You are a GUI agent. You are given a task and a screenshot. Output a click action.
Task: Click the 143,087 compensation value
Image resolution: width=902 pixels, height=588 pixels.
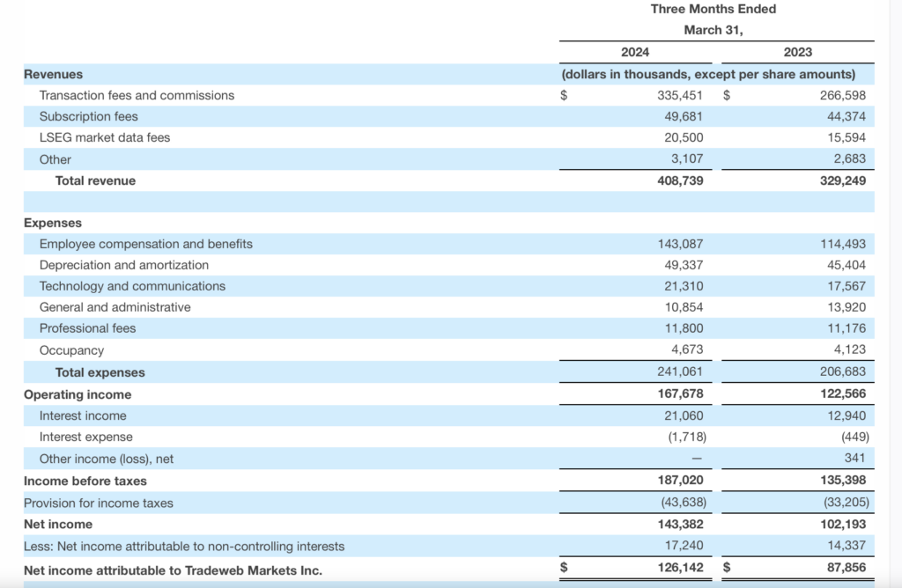[680, 245]
